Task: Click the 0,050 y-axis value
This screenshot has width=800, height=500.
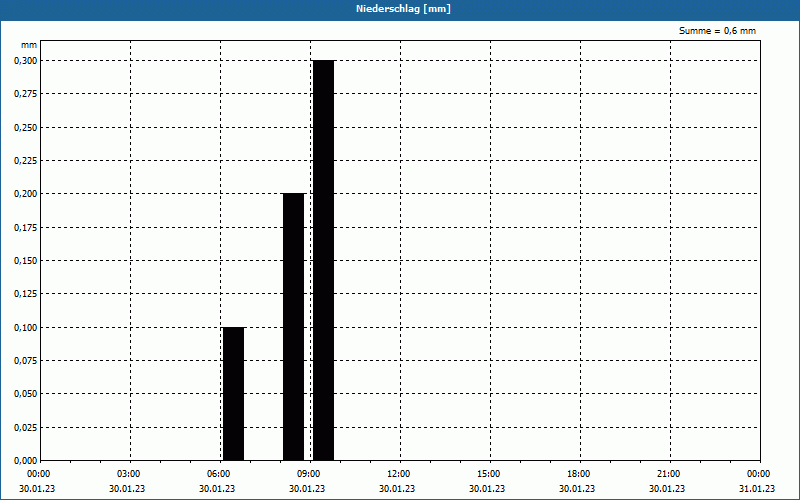Action: (26, 394)
